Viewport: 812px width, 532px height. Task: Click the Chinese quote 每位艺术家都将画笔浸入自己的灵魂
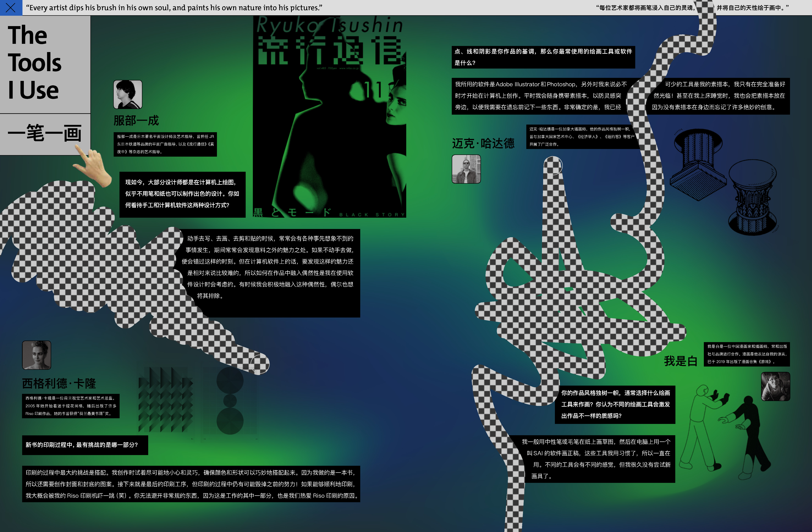pyautogui.click(x=645, y=7)
